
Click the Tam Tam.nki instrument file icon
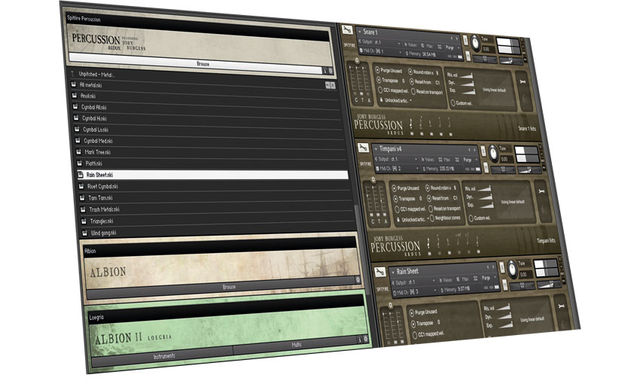point(82,197)
